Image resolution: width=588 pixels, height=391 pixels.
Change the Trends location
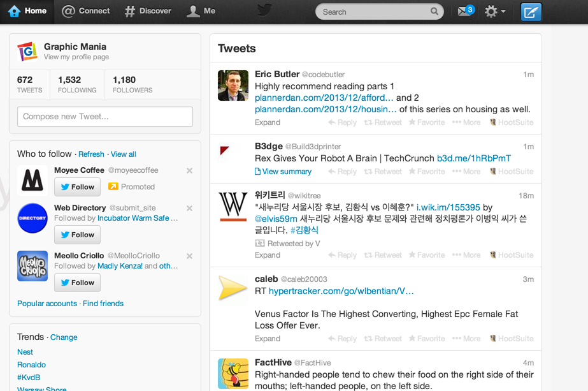coord(64,337)
